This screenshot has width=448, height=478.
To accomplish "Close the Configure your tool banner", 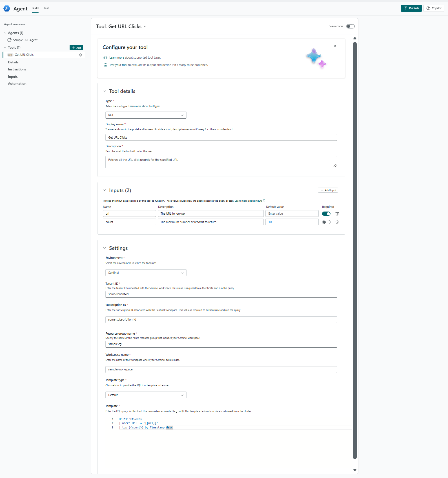I will coord(335,46).
